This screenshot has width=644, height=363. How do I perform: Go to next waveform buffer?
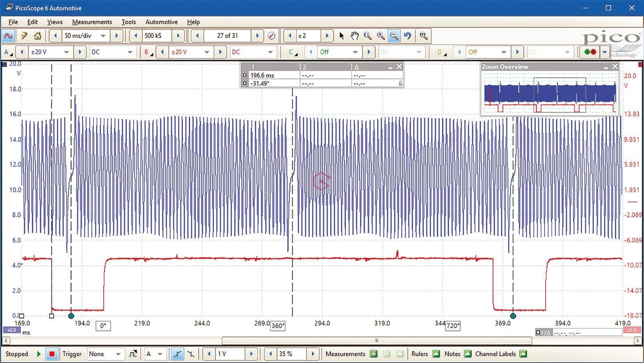point(257,36)
